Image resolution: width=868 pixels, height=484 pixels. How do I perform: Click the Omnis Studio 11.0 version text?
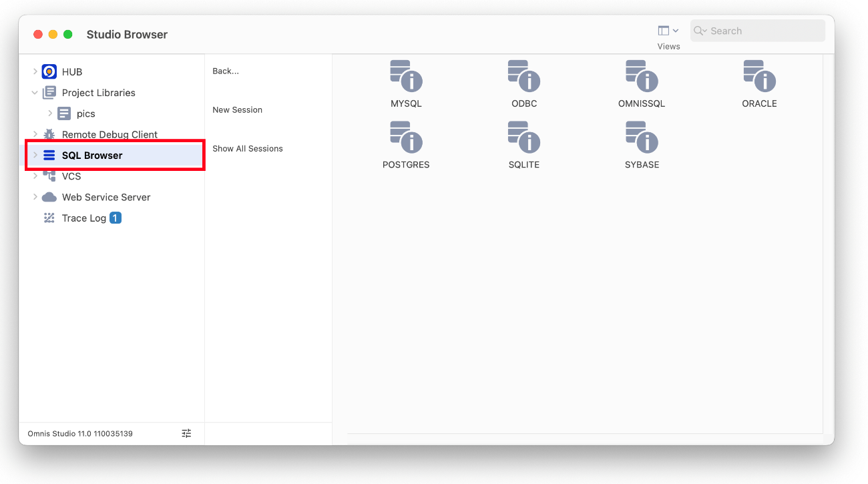(80, 433)
